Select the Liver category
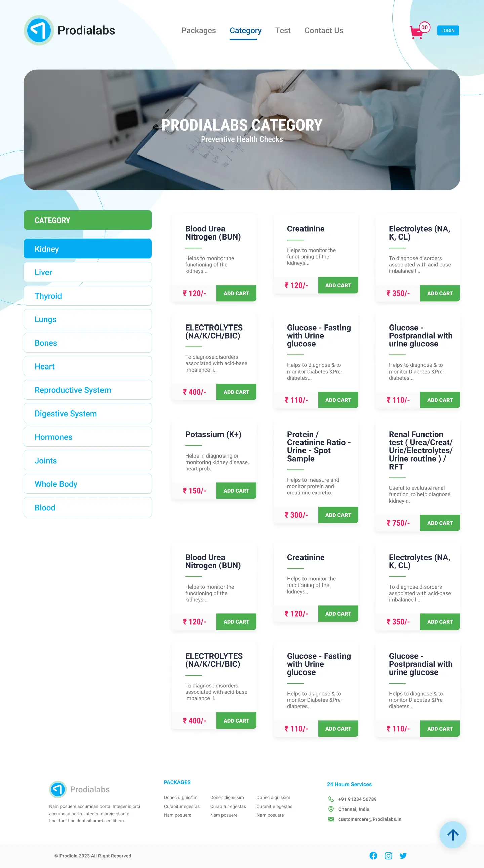484x868 pixels. 88,272
